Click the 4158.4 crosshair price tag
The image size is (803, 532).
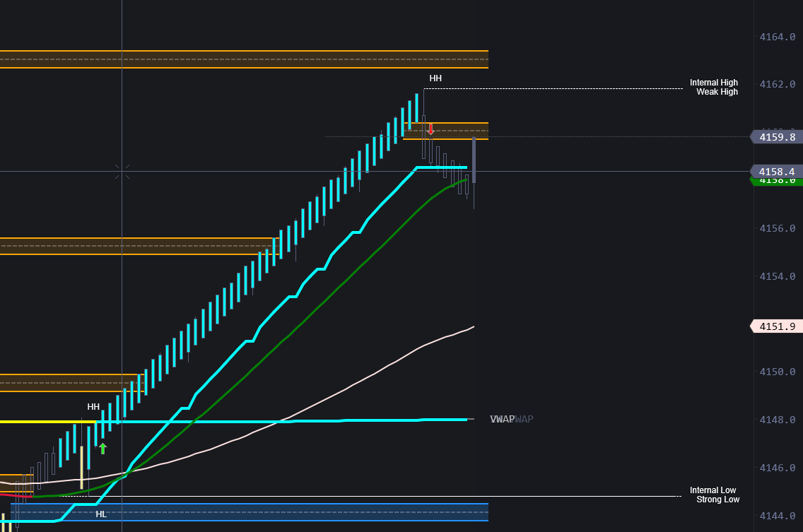[776, 172]
